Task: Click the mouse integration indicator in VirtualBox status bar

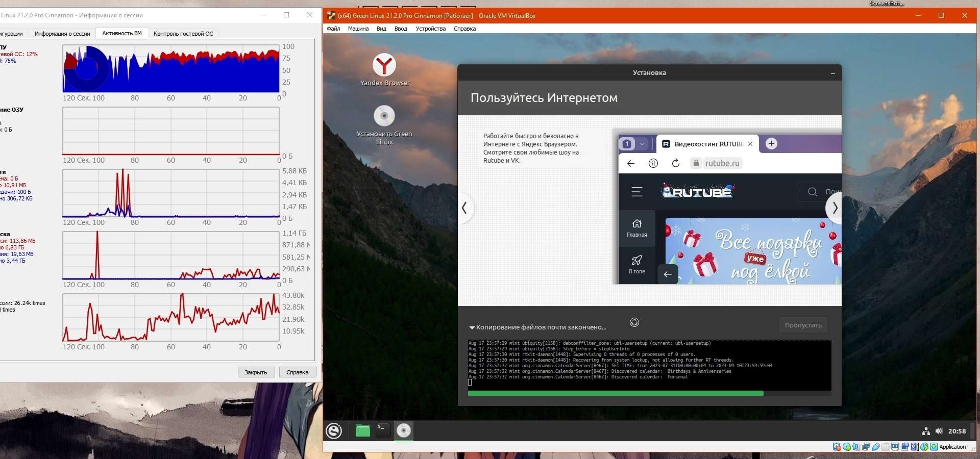Action: point(924,447)
